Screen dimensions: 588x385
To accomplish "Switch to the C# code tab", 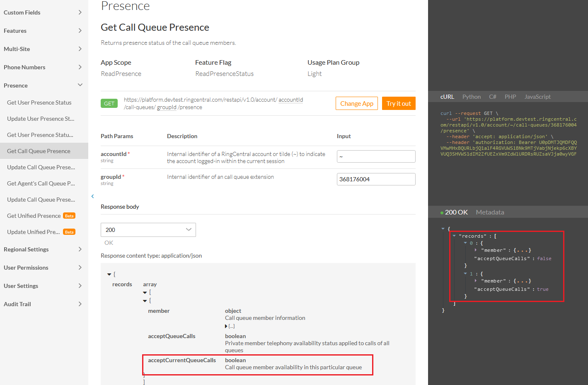I will 493,97.
